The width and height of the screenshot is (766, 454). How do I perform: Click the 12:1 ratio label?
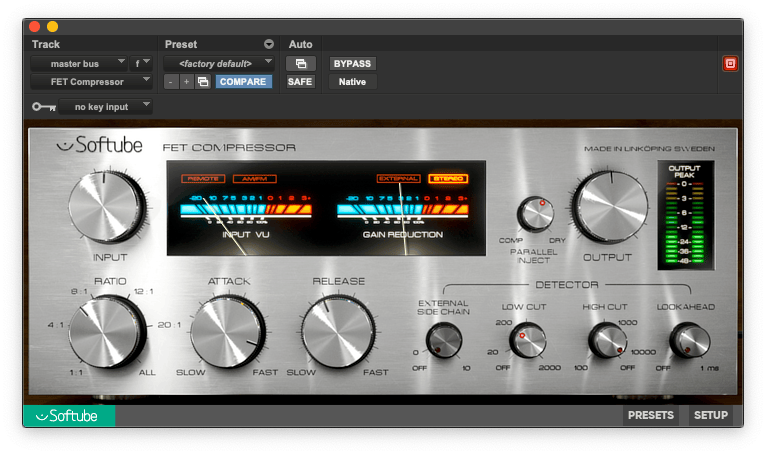click(144, 292)
